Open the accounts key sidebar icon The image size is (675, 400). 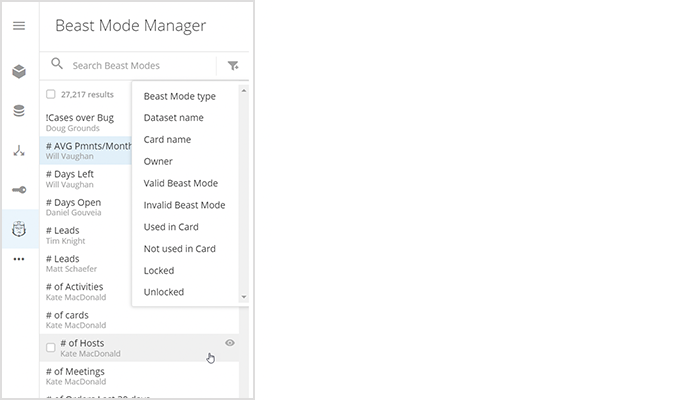pyautogui.click(x=19, y=190)
